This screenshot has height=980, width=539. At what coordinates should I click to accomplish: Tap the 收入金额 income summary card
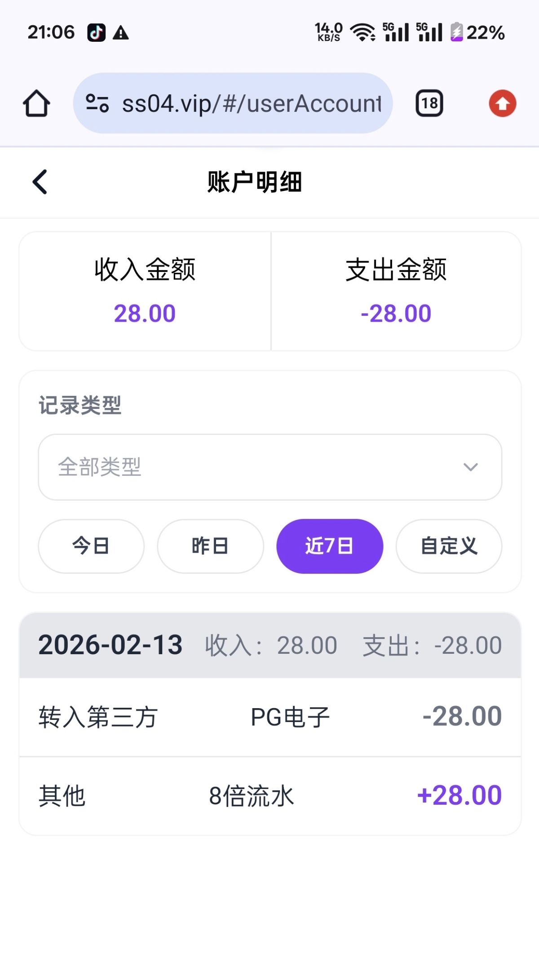(x=145, y=291)
